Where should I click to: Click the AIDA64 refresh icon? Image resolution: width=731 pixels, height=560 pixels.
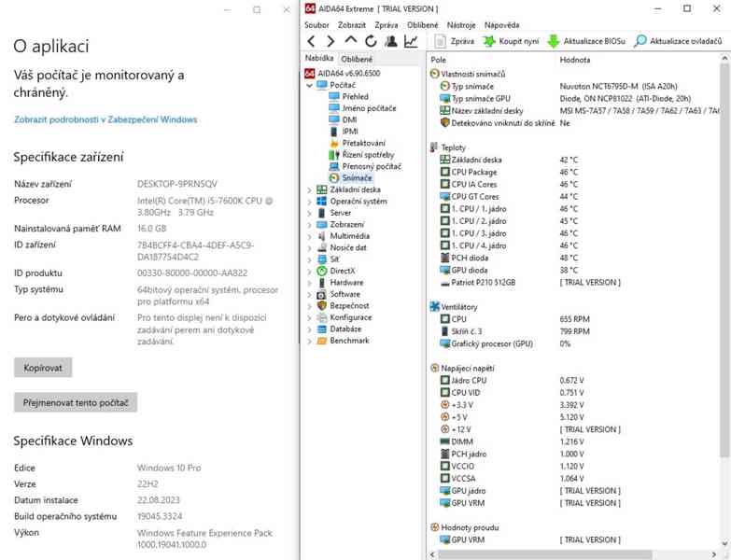coord(371,41)
